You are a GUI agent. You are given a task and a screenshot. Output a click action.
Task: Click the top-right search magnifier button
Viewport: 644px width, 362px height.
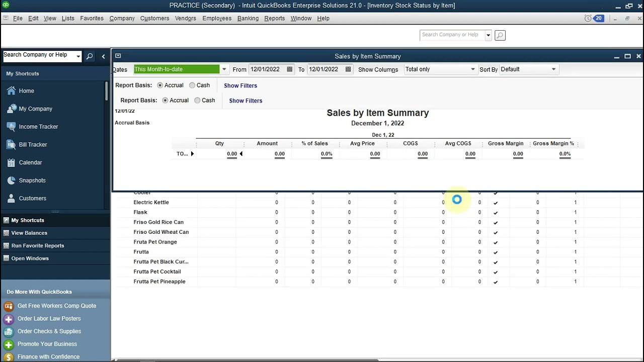500,35
